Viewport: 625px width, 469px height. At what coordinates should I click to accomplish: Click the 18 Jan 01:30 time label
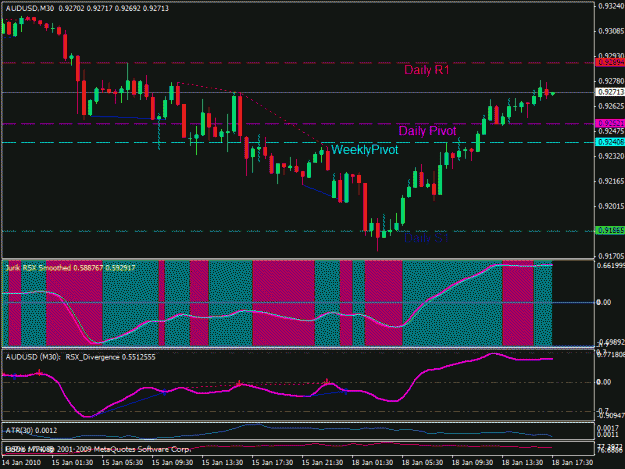coord(372,463)
